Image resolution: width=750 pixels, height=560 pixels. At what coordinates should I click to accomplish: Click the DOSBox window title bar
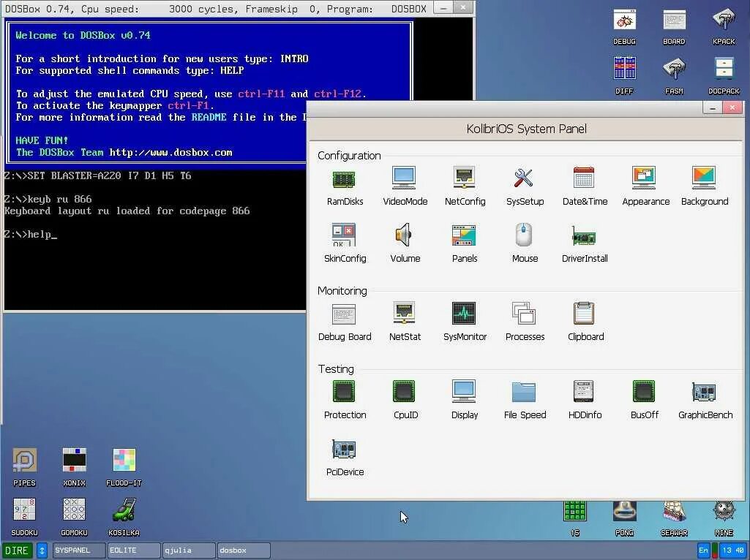215,9
